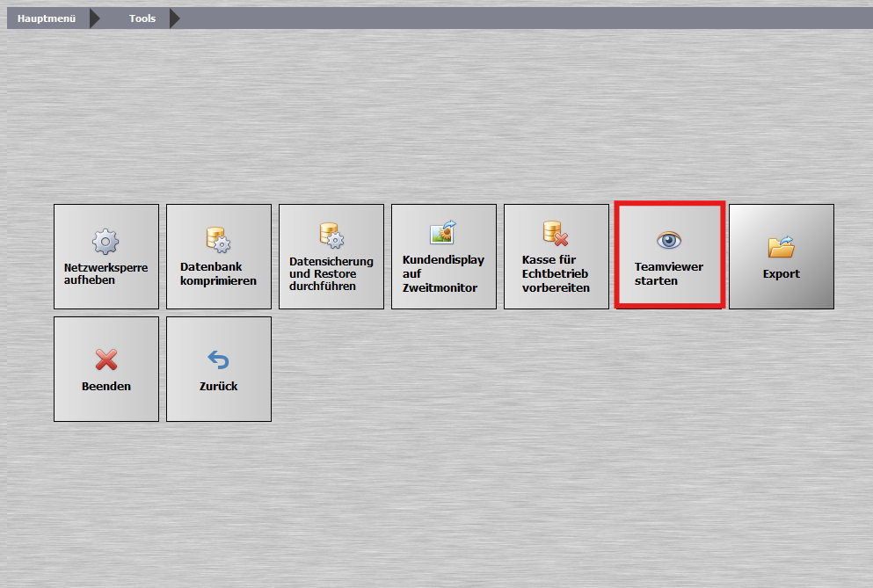Select Hauptmenü in the breadcrumb bar

[x=44, y=18]
